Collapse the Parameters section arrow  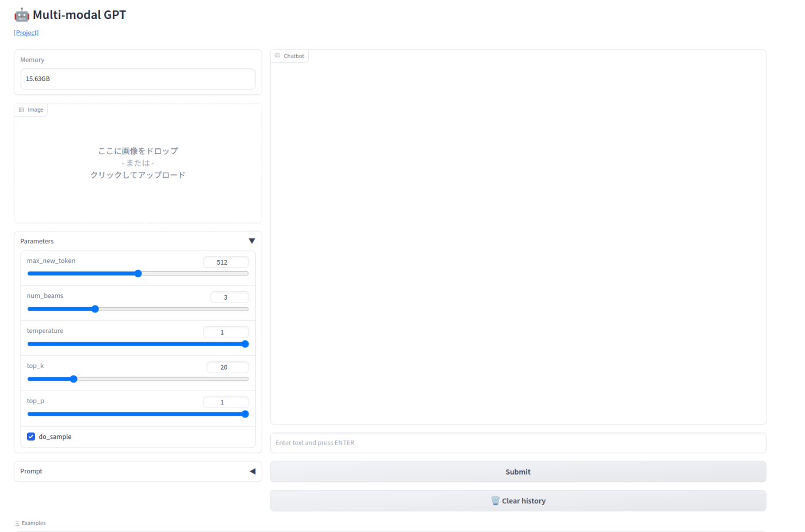coord(252,241)
